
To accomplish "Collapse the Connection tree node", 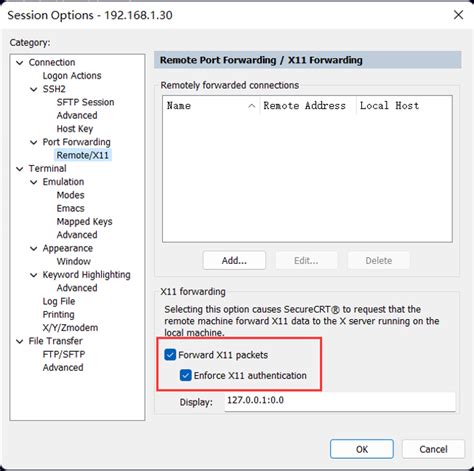I will [x=20, y=63].
